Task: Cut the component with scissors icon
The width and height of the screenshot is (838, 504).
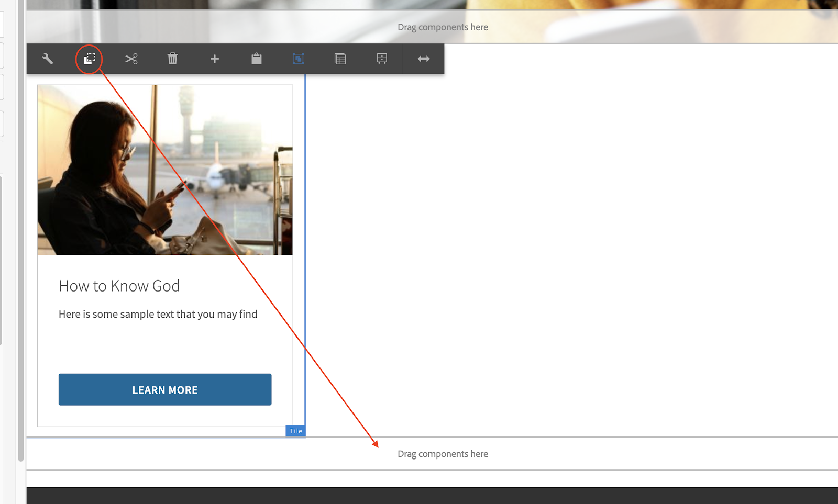Action: (131, 59)
